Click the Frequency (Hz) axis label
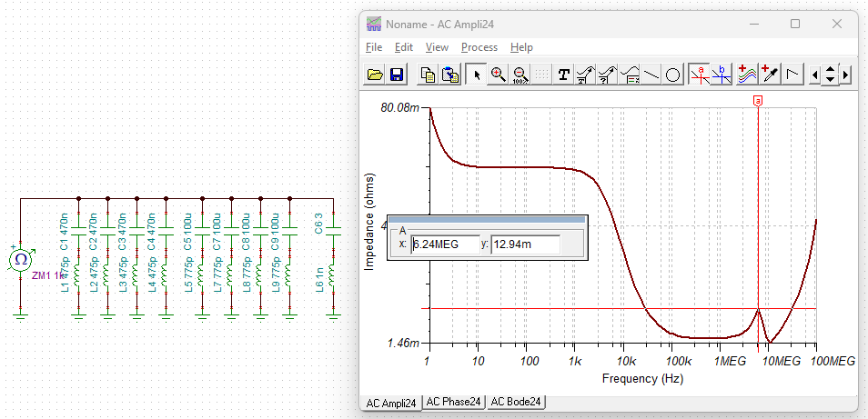The width and height of the screenshot is (868, 419). point(642,379)
